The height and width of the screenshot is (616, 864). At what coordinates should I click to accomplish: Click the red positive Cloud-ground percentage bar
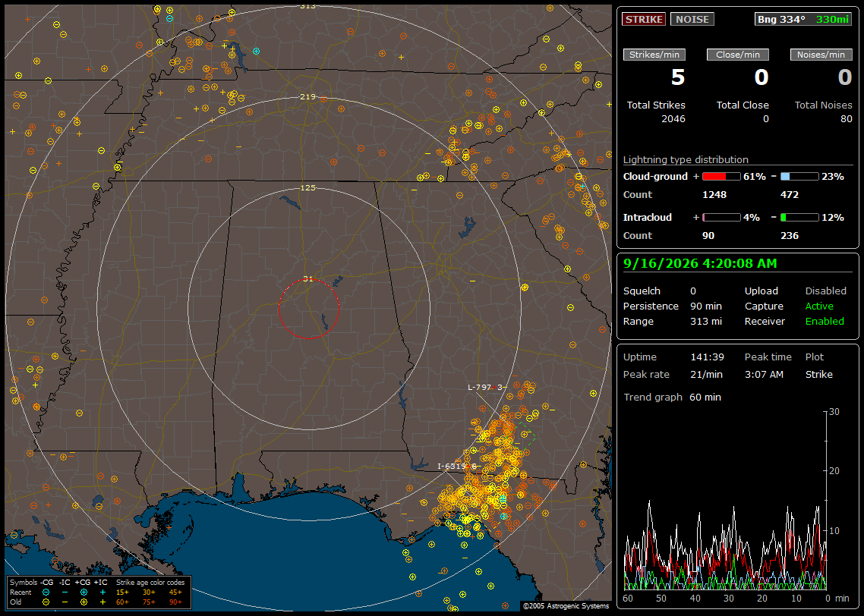tap(721, 177)
